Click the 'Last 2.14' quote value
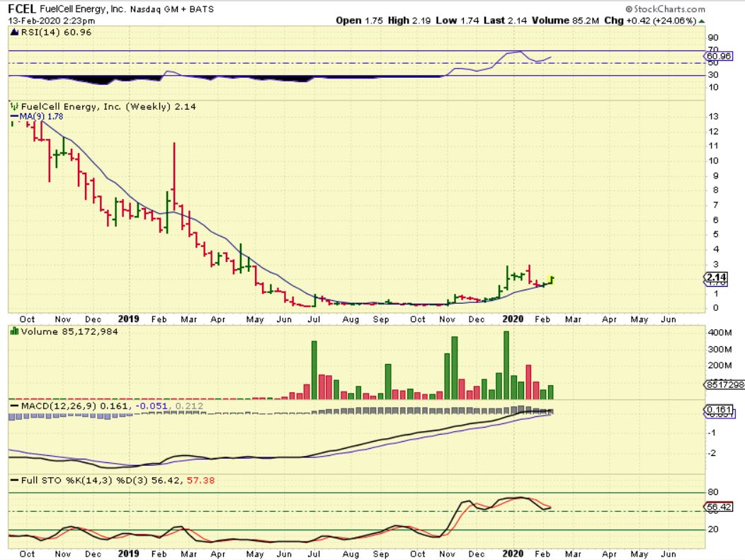The height and width of the screenshot is (560, 745). pyautogui.click(x=505, y=21)
